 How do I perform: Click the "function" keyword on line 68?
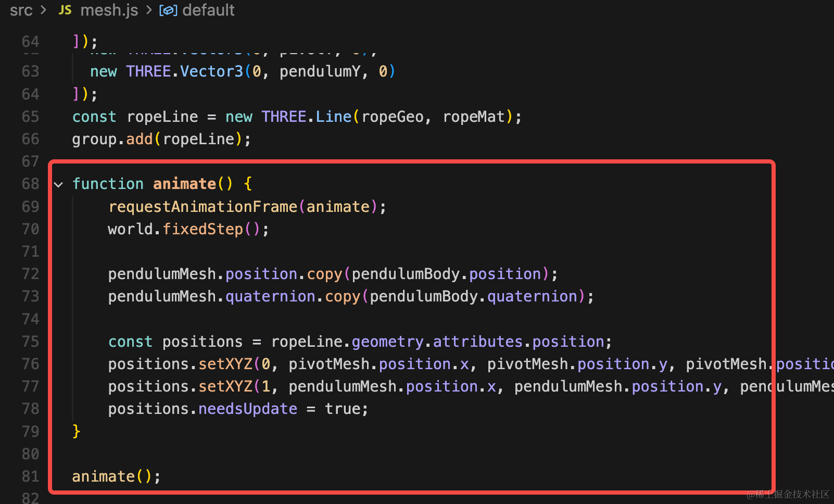108,184
